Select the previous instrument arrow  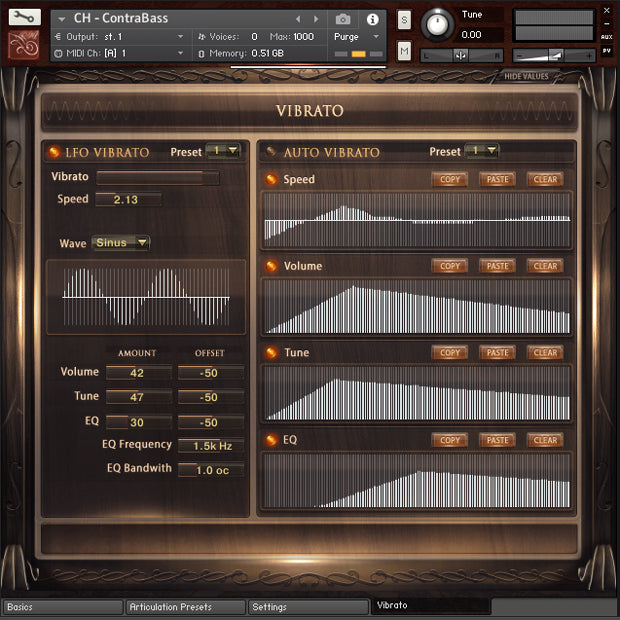click(x=297, y=19)
